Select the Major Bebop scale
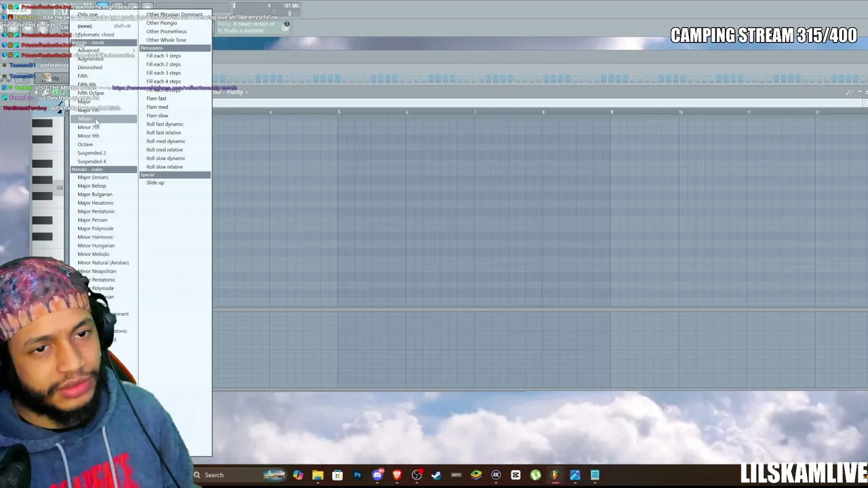 coord(104,186)
